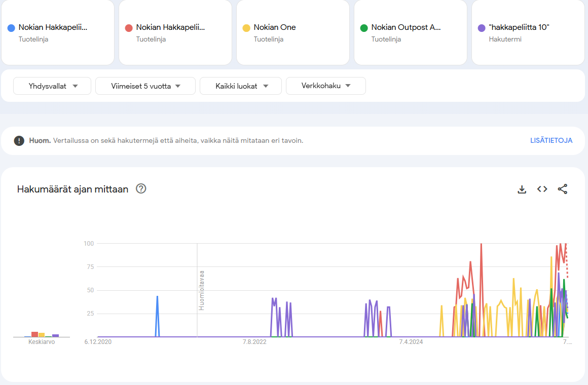
Task: Click the Keskiarvo average bar chart
Action: 42,334
